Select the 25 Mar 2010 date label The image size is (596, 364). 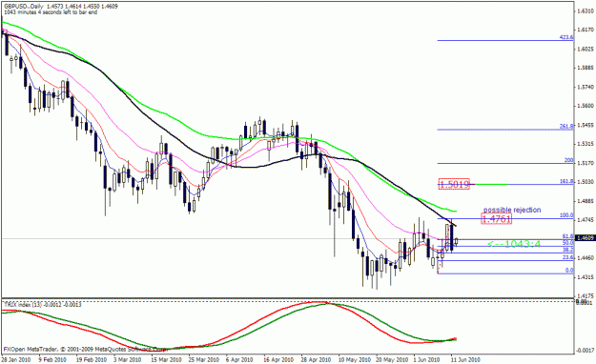(x=204, y=359)
